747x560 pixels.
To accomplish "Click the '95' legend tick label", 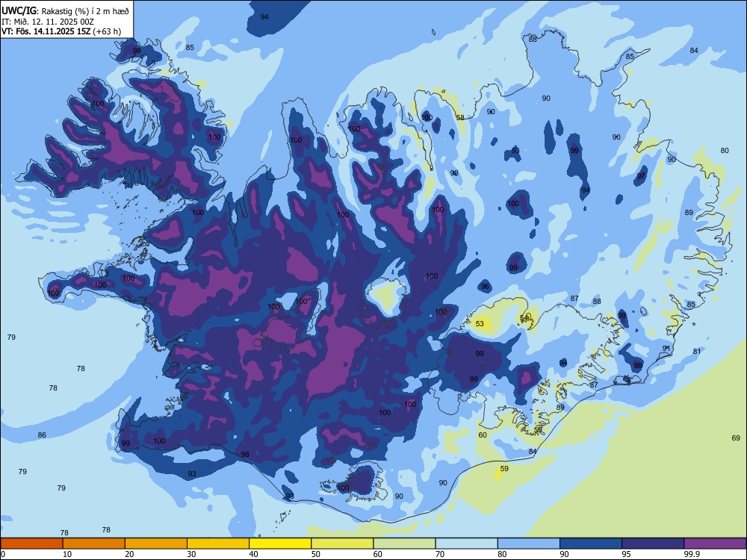I will tap(627, 554).
